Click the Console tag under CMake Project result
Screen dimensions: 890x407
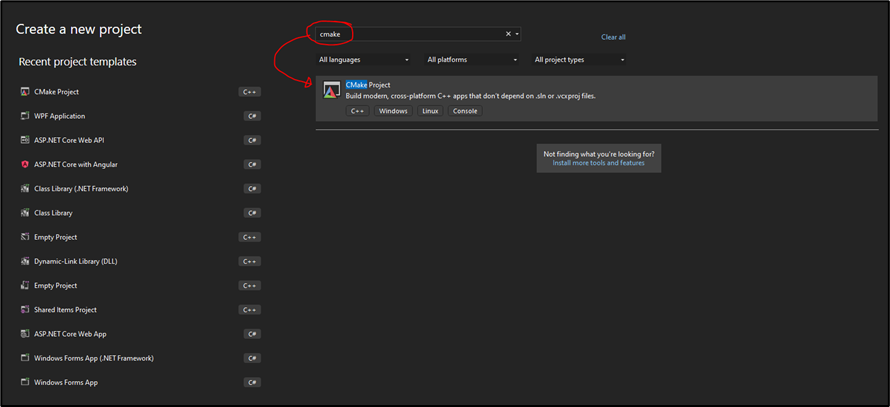465,111
